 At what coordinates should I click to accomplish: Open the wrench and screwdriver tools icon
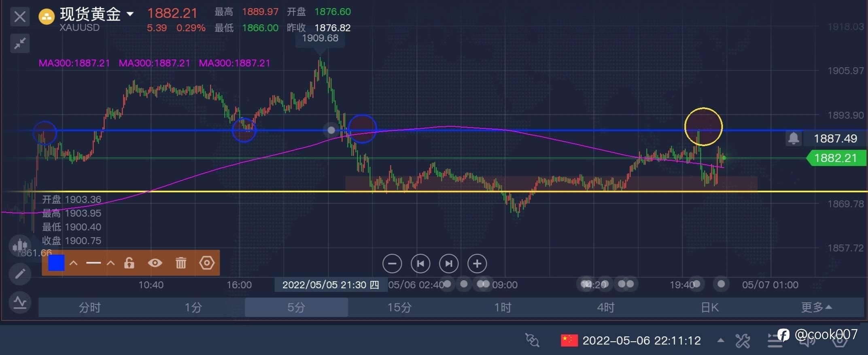pos(743,340)
